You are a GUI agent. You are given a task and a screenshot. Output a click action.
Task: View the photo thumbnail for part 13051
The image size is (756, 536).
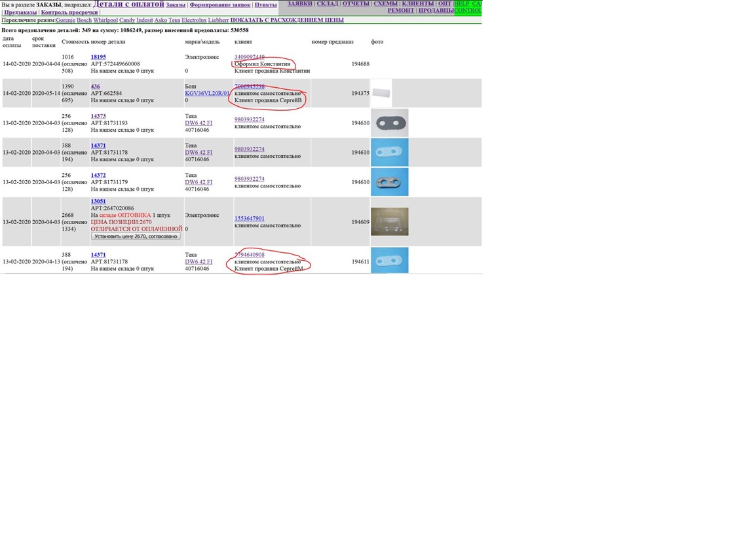tap(389, 221)
